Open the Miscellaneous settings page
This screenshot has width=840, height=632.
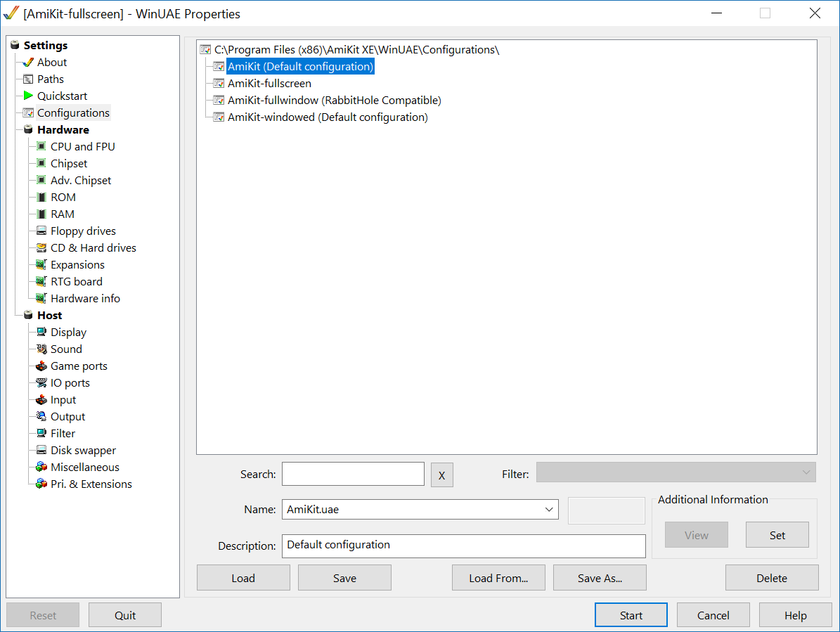click(84, 467)
